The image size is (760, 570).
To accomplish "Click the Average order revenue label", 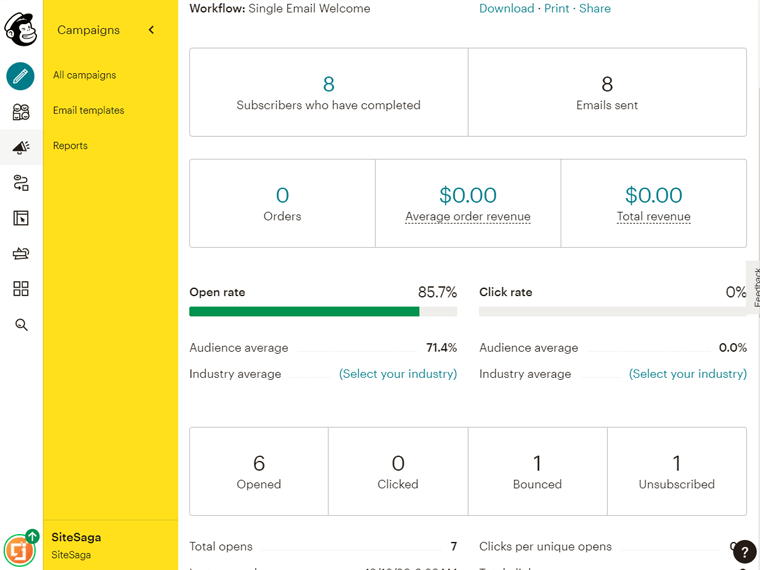I will coord(468,216).
